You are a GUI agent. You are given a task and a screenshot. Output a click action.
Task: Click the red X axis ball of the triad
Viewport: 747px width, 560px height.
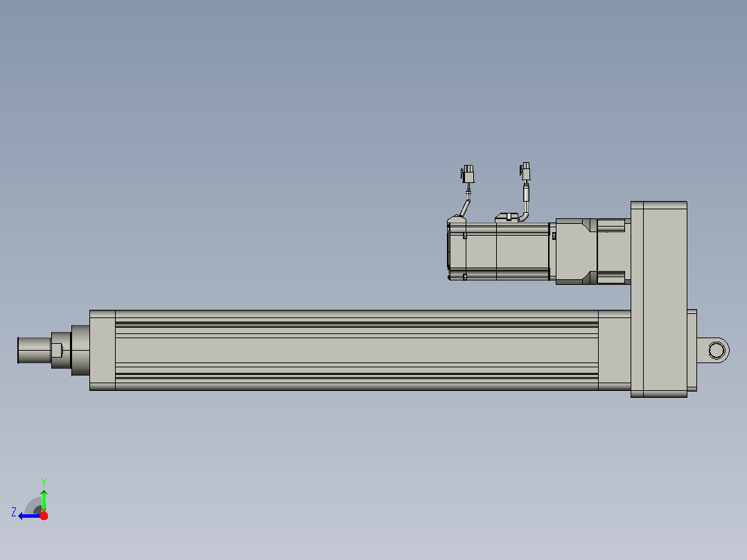(x=44, y=516)
